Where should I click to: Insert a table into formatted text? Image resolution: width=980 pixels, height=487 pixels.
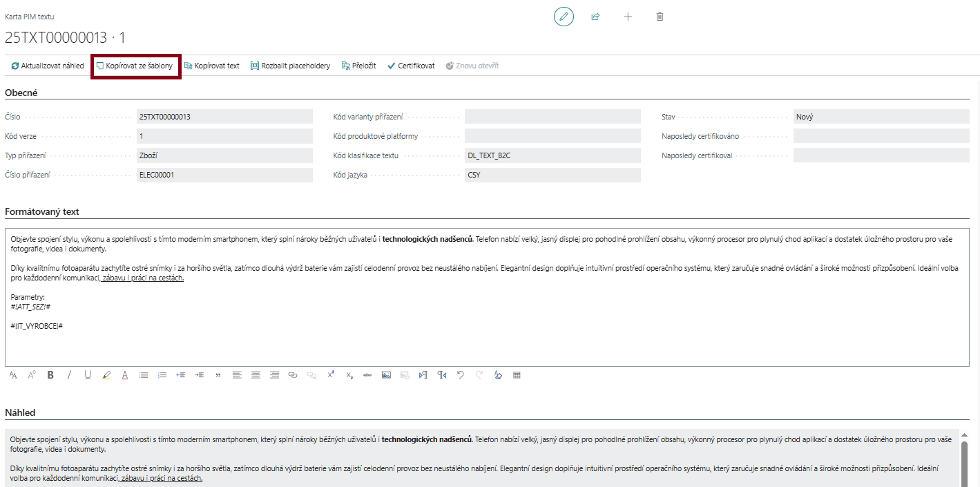517,375
